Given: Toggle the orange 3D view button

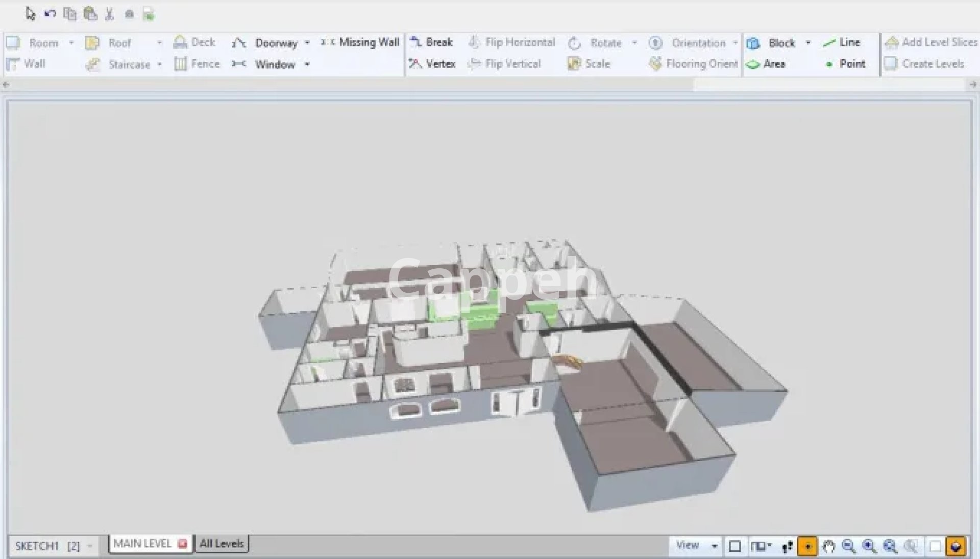Looking at the screenshot, I should [955, 546].
